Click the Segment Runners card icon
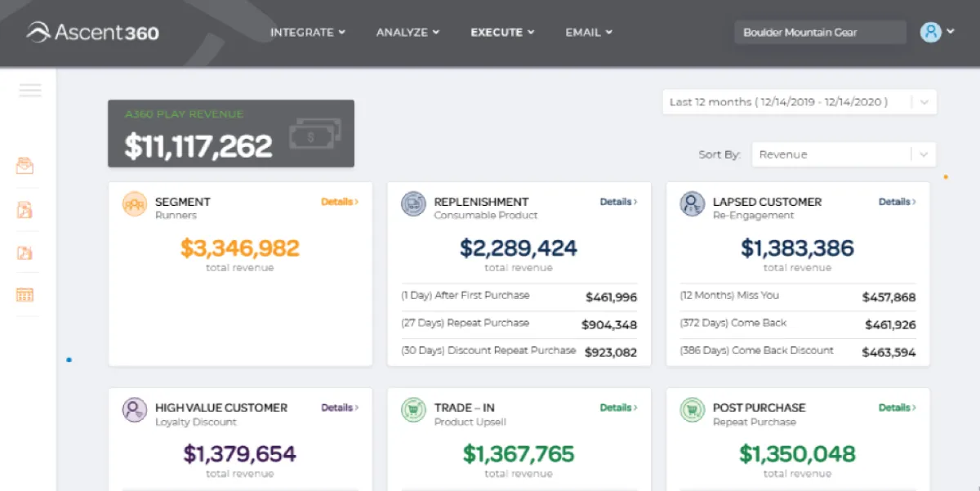This screenshot has height=491, width=980. [135, 204]
